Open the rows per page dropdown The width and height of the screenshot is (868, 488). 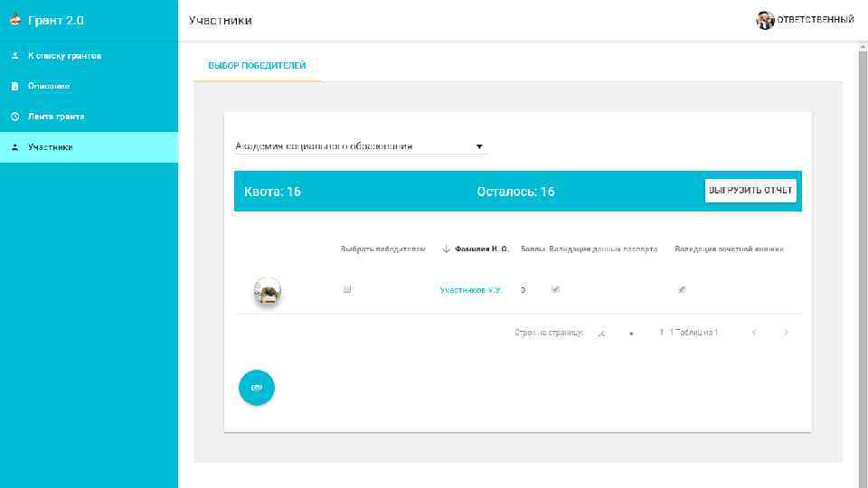[x=616, y=333]
